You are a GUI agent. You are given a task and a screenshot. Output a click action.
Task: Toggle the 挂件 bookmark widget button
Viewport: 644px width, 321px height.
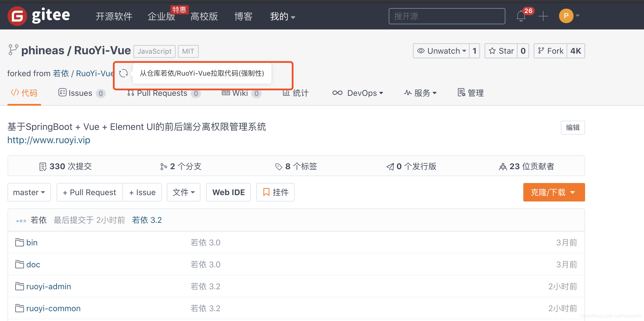click(x=276, y=192)
